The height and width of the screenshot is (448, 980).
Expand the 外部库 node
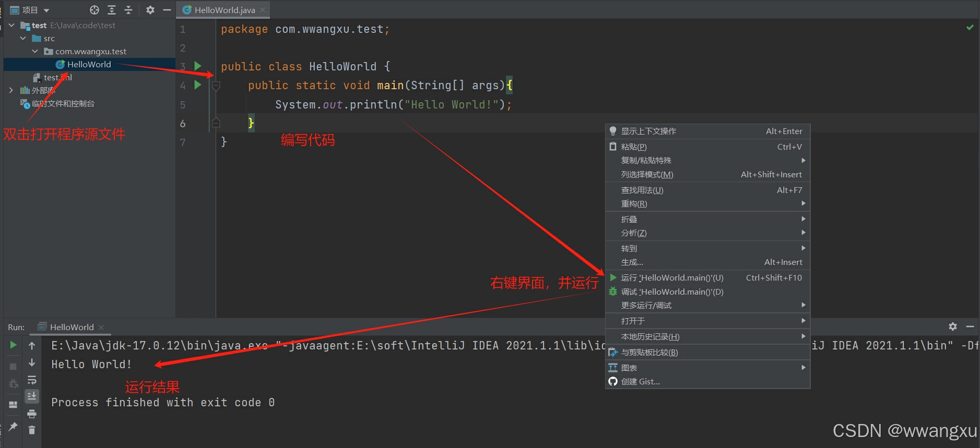point(11,90)
